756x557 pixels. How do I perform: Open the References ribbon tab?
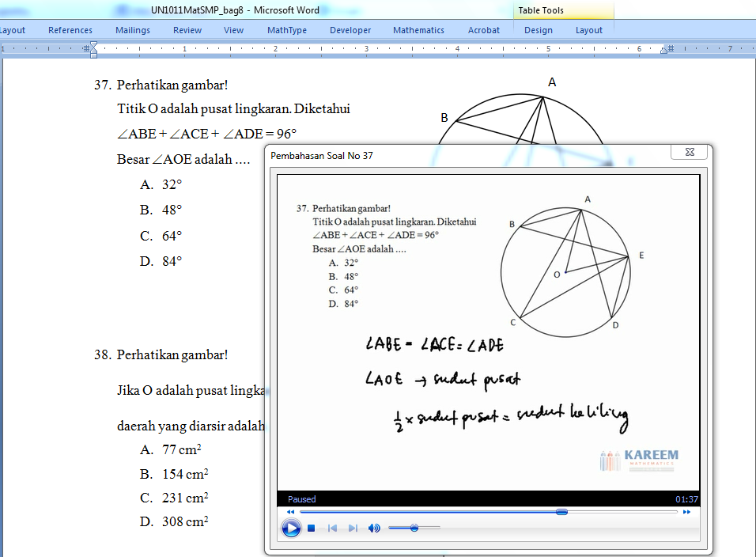pos(70,30)
